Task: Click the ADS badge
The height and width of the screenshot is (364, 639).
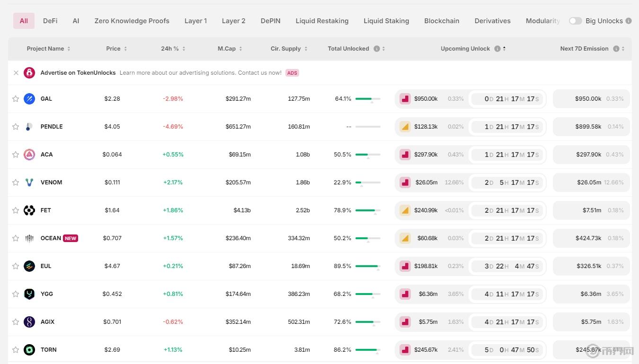Action: tap(292, 73)
